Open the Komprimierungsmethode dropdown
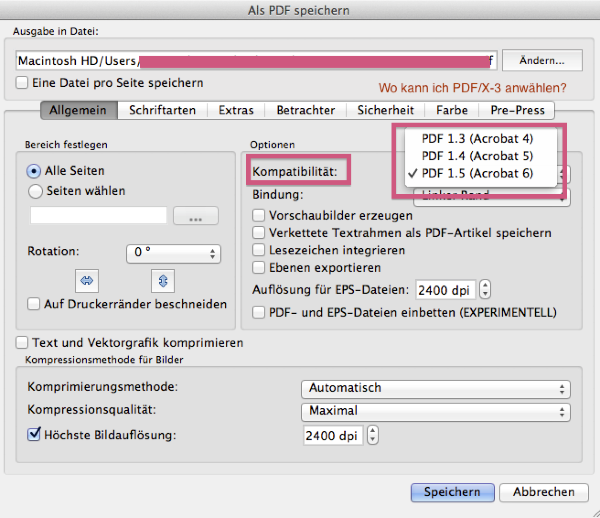Screen dimensions: 600x518 pyautogui.click(x=436, y=388)
